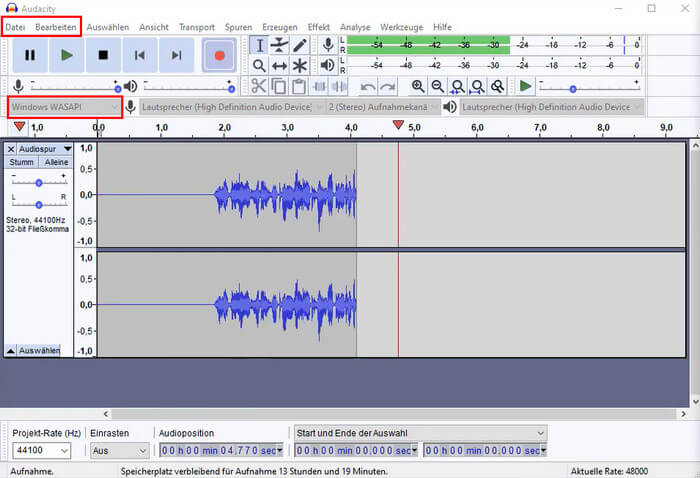Select the Draw pencil tool
Viewport: 700px width, 478px height.
click(x=300, y=45)
